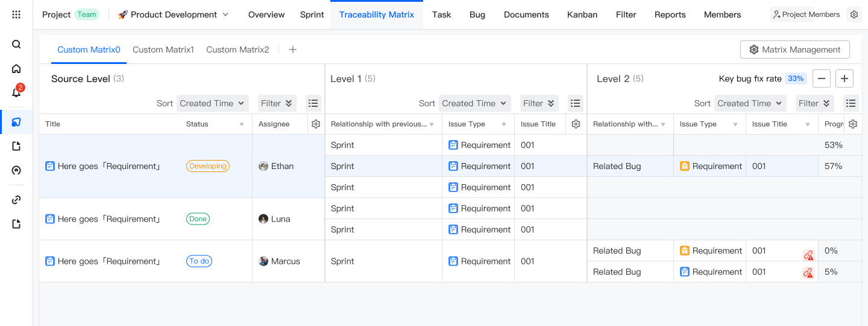Expand the Level 1 Filter
This screenshot has width=868, height=326.
coord(539,103)
